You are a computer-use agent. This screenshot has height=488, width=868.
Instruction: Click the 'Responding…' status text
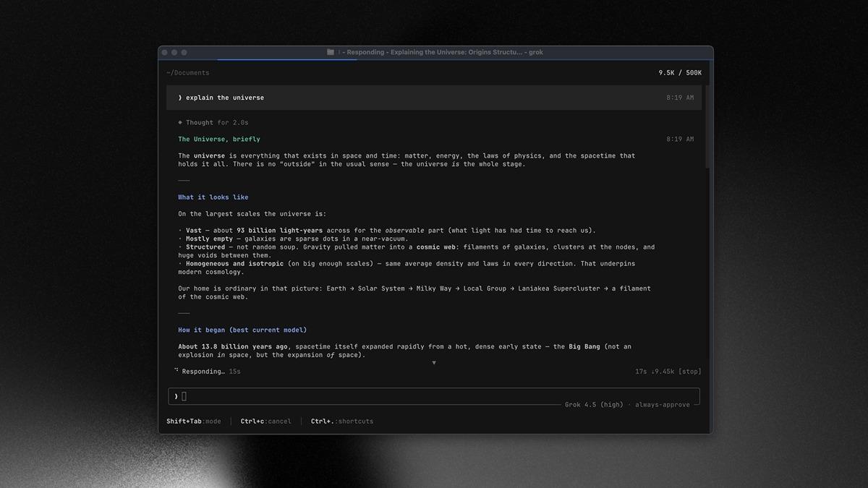(203, 372)
